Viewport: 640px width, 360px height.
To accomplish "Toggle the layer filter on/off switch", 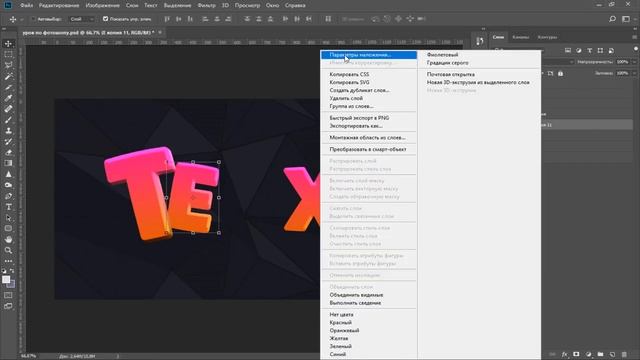I will 636,49.
